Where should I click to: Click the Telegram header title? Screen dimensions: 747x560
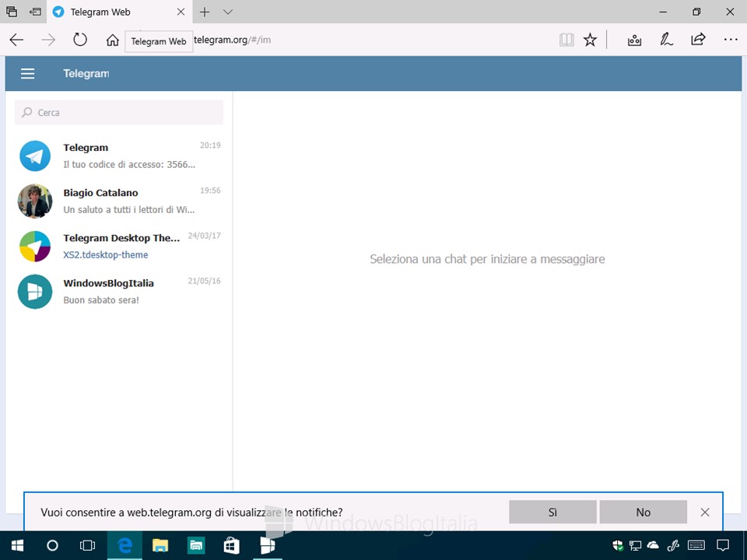(86, 73)
